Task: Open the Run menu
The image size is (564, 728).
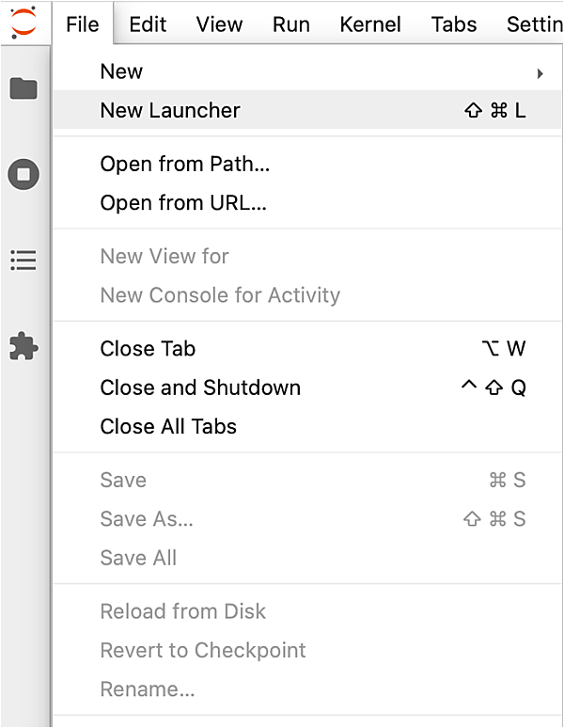Action: pos(291,24)
